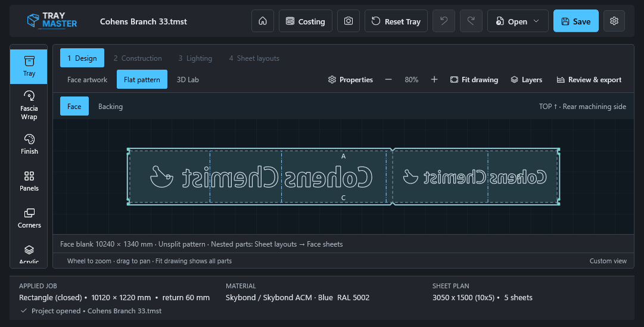Viewport: 644px width, 327px height.
Task: Open the Finish sidebar section
Action: (x=29, y=144)
